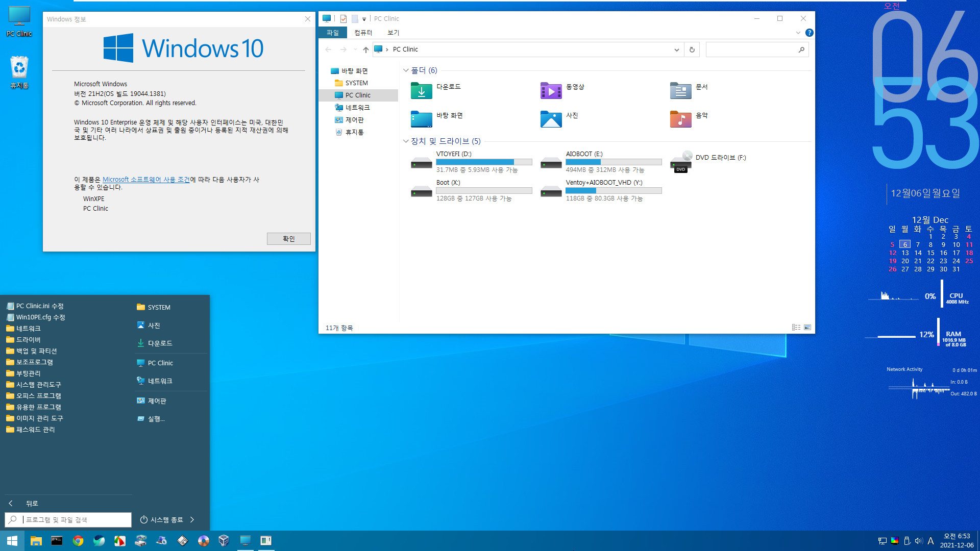The width and height of the screenshot is (980, 551).
Task: Open the 드라이버 folder in start menu
Action: tap(23, 340)
